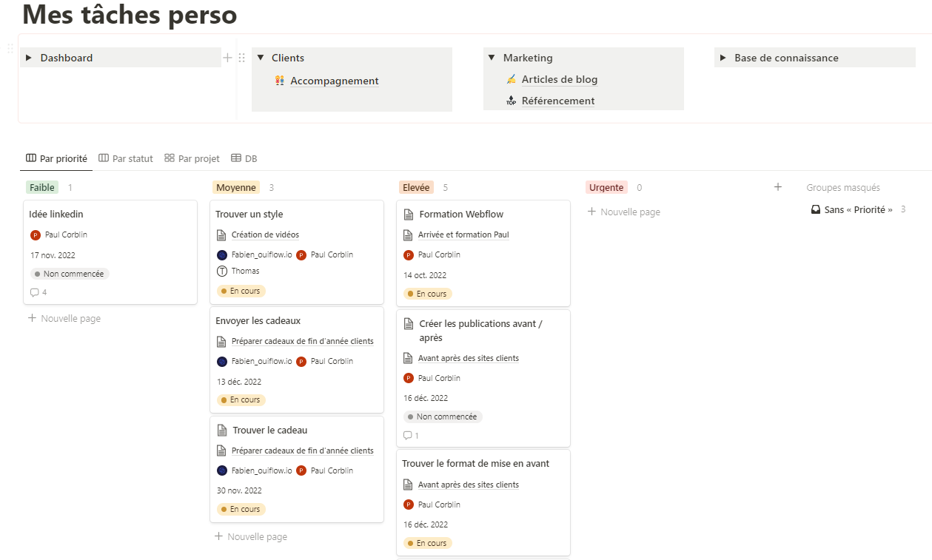The height and width of the screenshot is (560, 932).
Task: Click Paul Corblin's avatar on the Formation Webflow card
Action: point(409,254)
